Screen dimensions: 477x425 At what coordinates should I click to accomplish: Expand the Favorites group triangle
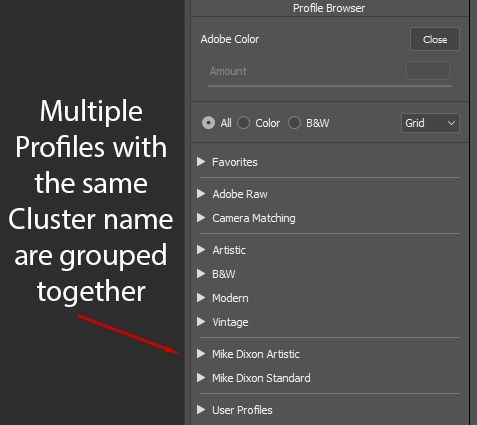click(x=201, y=162)
